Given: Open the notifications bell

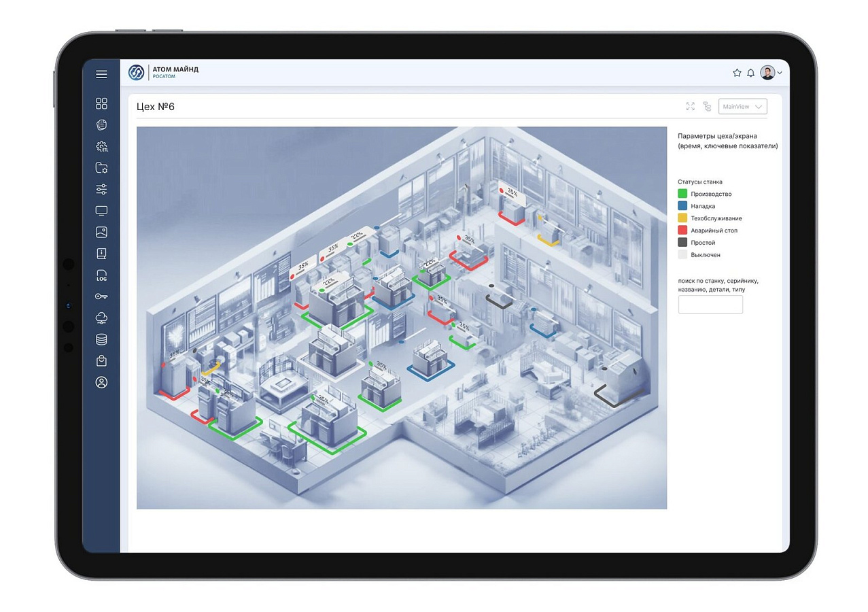Looking at the screenshot, I should (x=750, y=73).
